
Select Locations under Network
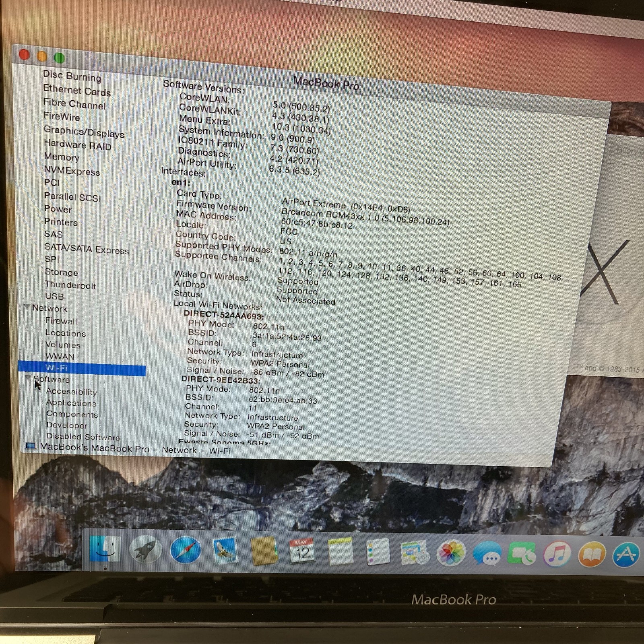click(66, 333)
